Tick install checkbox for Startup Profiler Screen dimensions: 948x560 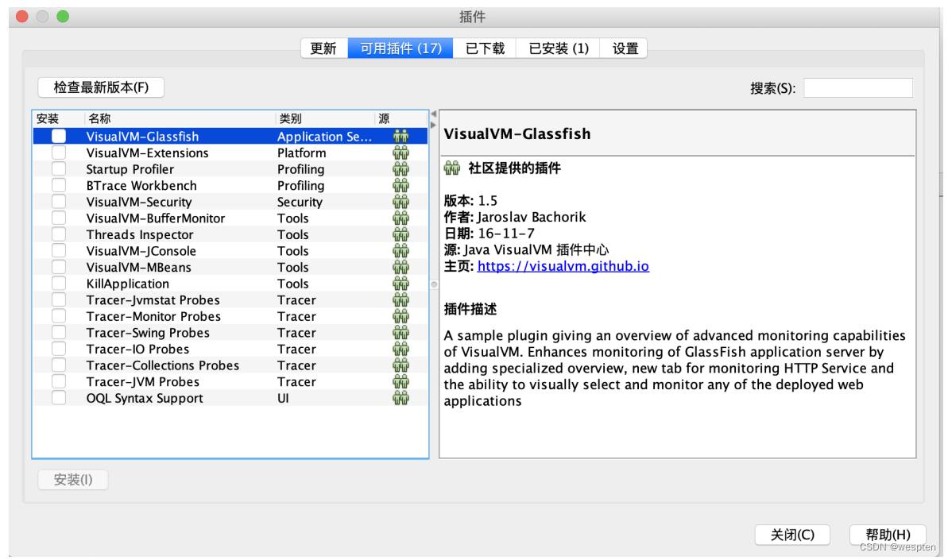coord(59,168)
